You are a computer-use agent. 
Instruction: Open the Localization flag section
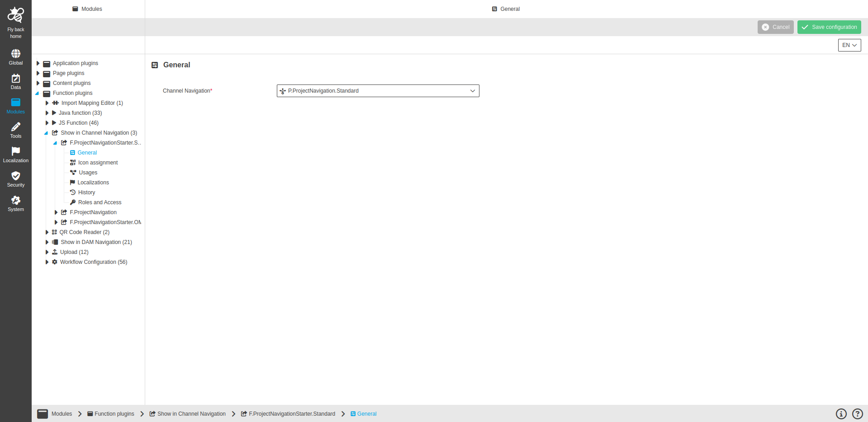pos(15,153)
